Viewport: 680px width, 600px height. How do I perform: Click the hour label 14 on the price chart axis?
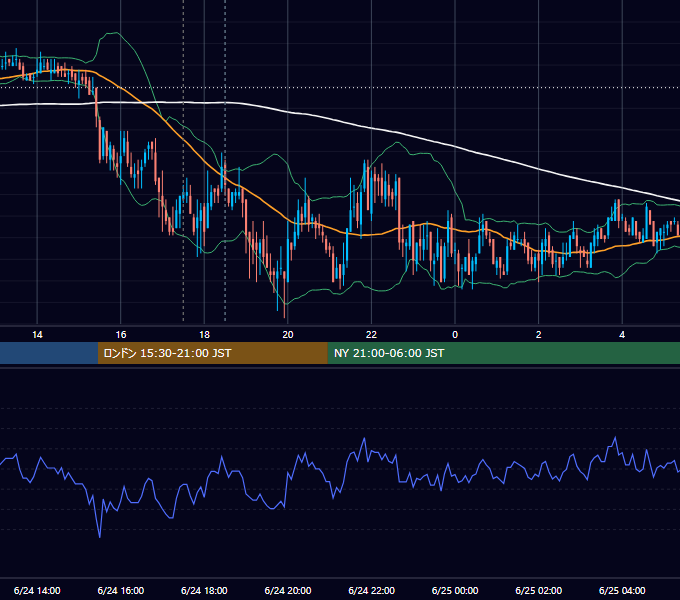(x=37, y=335)
